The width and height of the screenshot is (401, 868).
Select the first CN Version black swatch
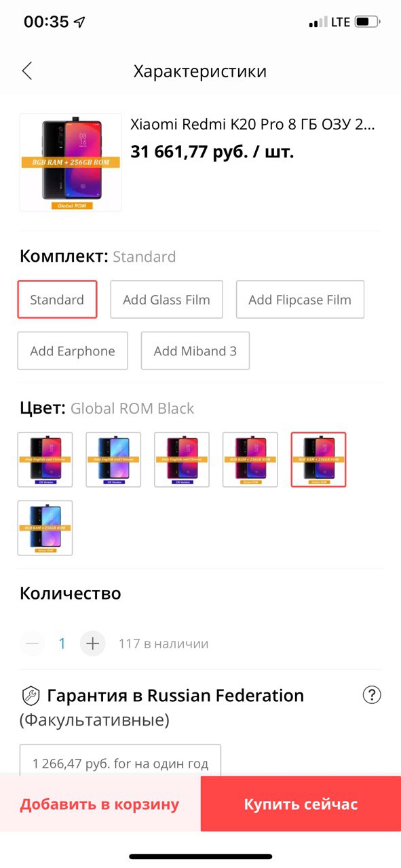[x=45, y=460]
